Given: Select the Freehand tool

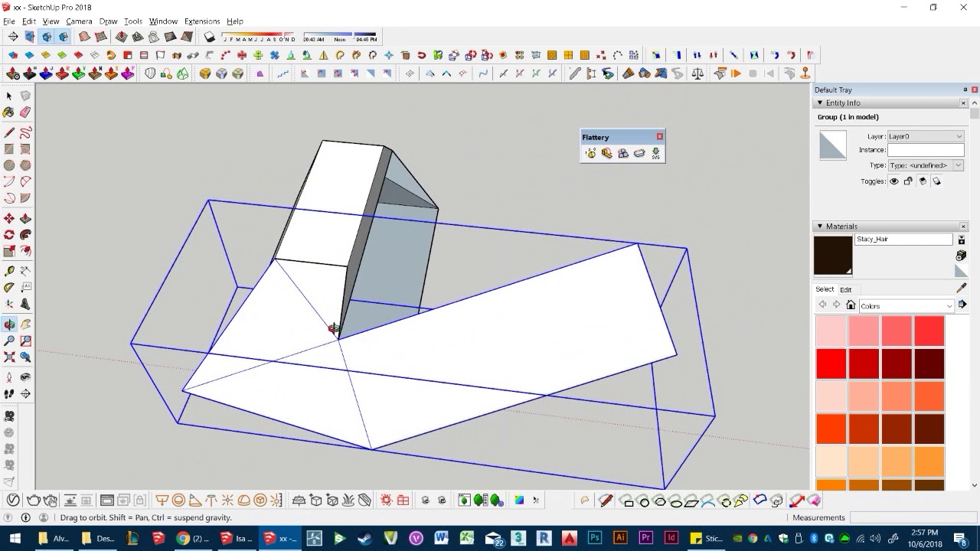Looking at the screenshot, I should 25,132.
